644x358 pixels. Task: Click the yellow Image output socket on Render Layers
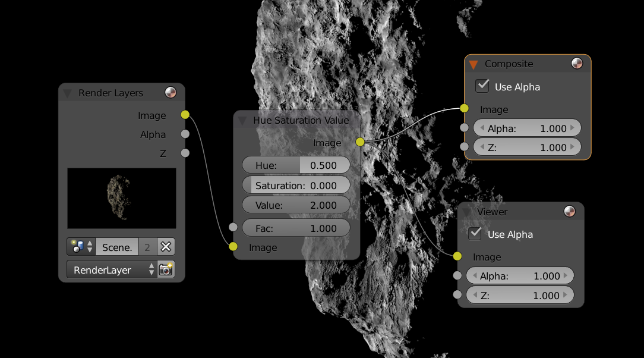click(x=185, y=115)
